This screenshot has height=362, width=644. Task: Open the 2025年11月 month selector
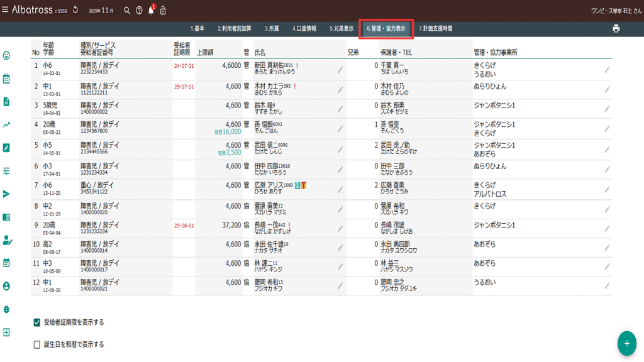coord(101,11)
